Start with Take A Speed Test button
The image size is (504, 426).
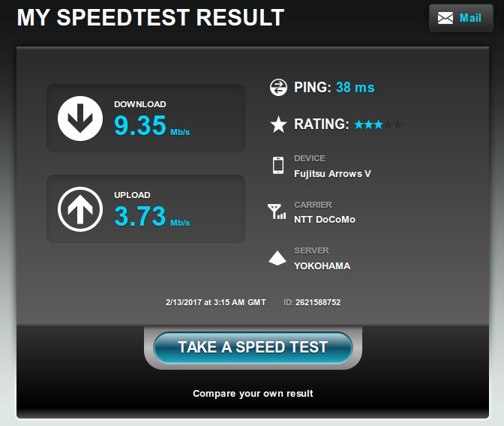(x=253, y=348)
